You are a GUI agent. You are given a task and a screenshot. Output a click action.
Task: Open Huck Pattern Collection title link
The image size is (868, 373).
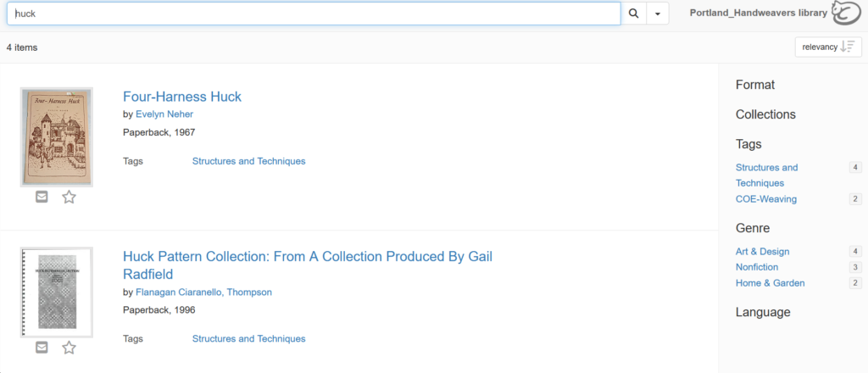point(308,265)
